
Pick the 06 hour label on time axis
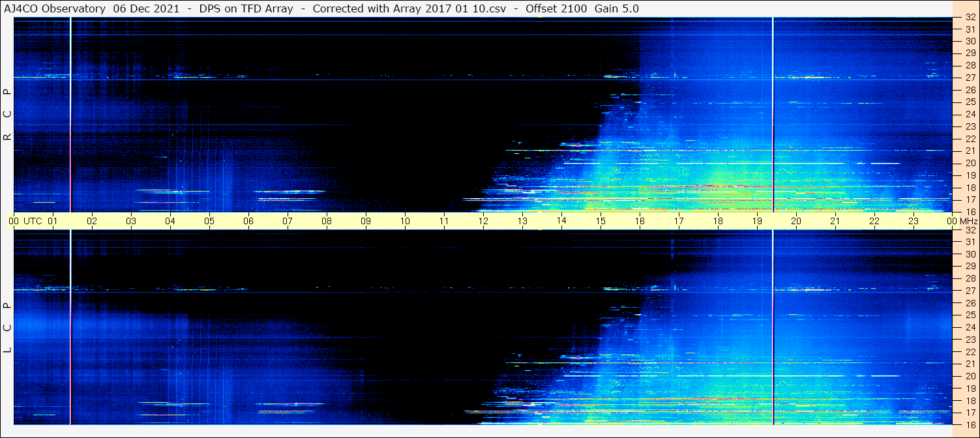click(x=248, y=222)
